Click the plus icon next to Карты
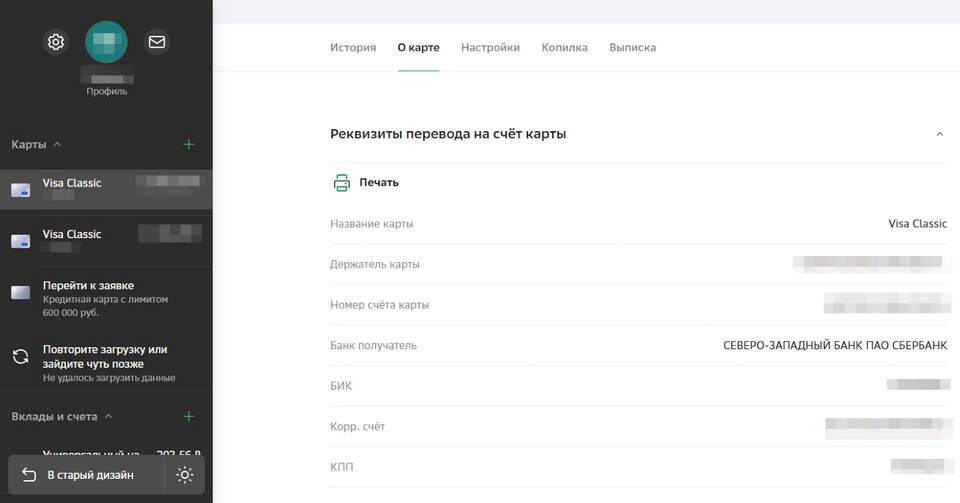 tap(189, 144)
